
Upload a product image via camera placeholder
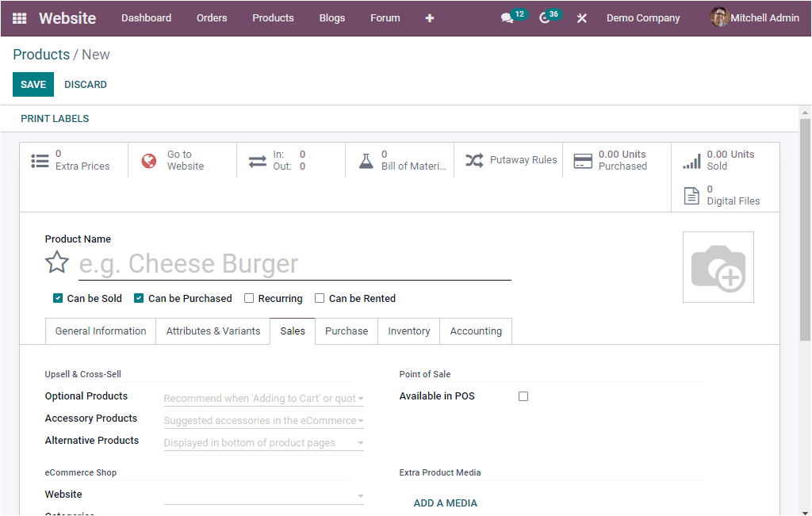pos(718,266)
